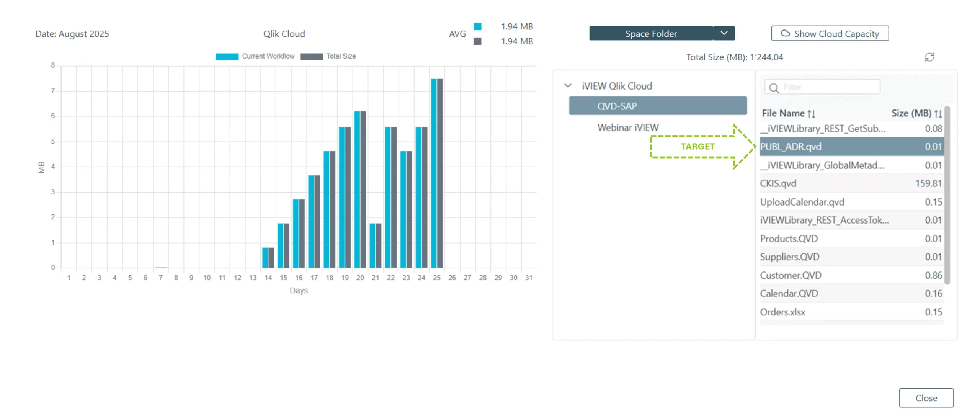The width and height of the screenshot is (980, 420).
Task: Click the day 25 bar in the chart
Action: 436,173
